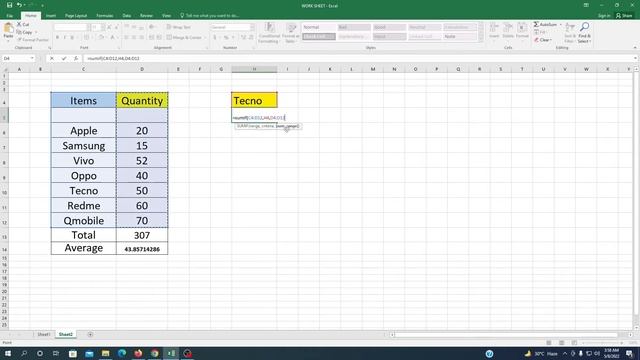Switch to the Sheet1 tab
Screen dimensions: 640x360
pyautogui.click(x=44, y=334)
